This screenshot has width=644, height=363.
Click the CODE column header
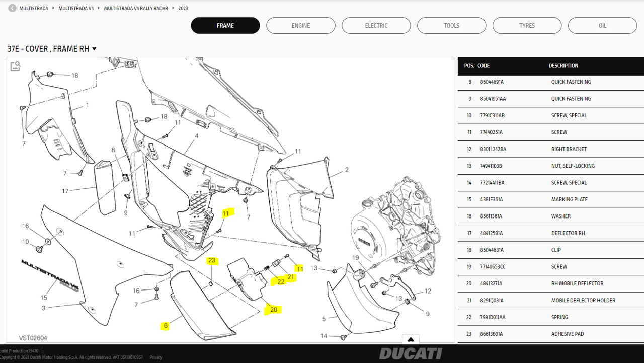tap(484, 66)
